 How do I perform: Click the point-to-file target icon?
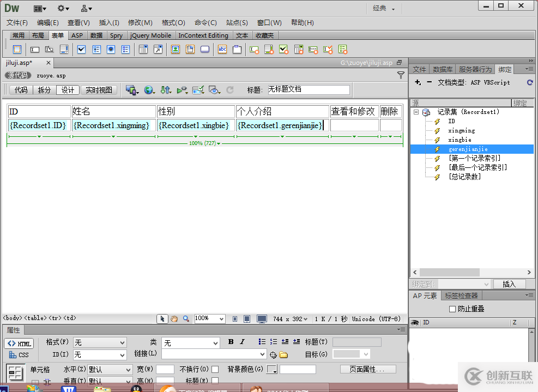pos(273,354)
